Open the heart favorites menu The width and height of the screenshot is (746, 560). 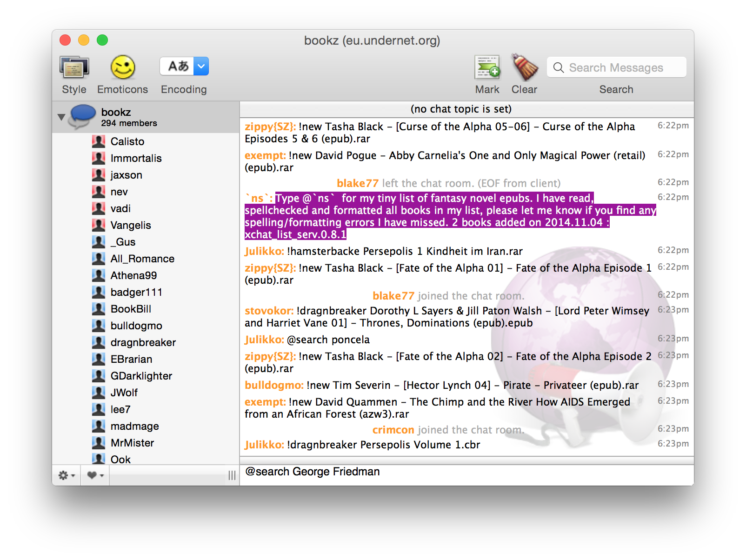pos(95,475)
